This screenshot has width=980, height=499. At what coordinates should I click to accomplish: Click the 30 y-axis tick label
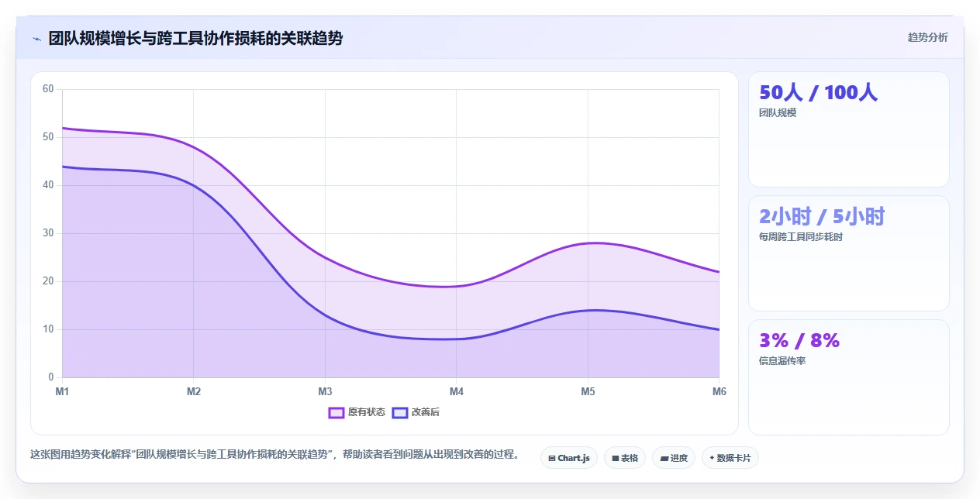click(x=48, y=233)
